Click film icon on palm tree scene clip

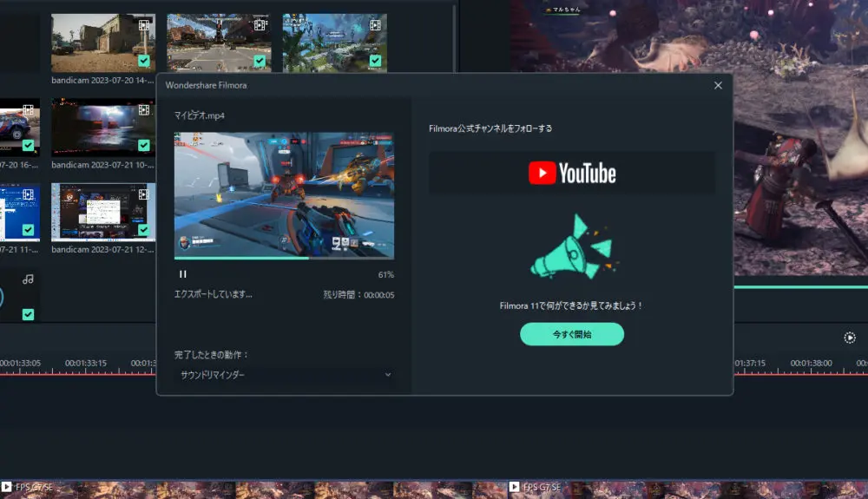click(x=375, y=25)
